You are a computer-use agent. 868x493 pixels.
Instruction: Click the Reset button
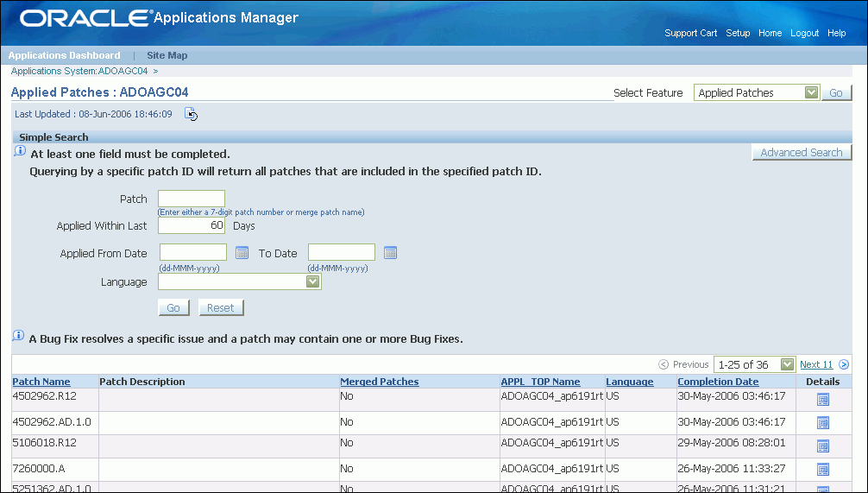point(221,307)
